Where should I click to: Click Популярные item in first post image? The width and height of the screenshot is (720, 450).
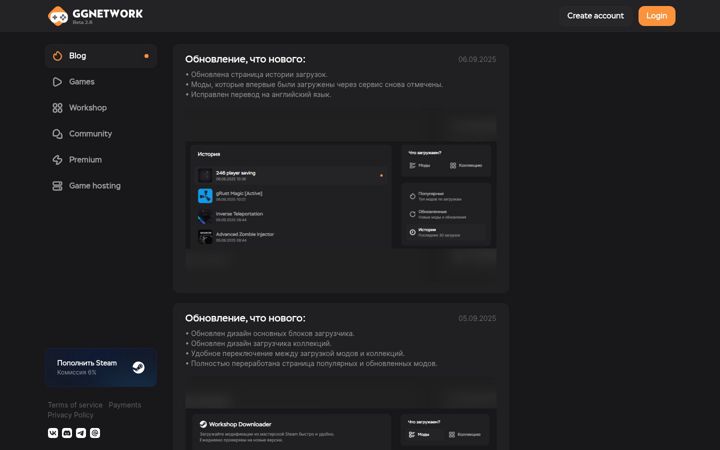click(x=436, y=196)
